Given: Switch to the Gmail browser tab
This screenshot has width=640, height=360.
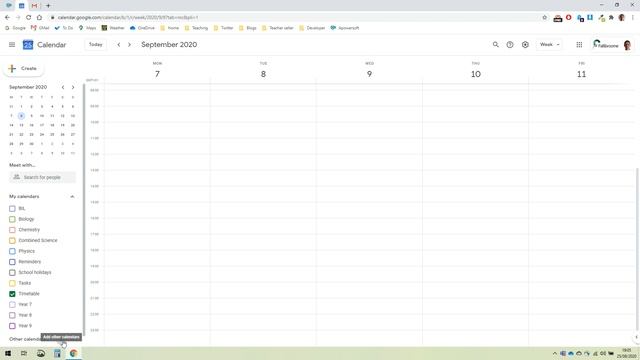Looking at the screenshot, I should point(34,6).
